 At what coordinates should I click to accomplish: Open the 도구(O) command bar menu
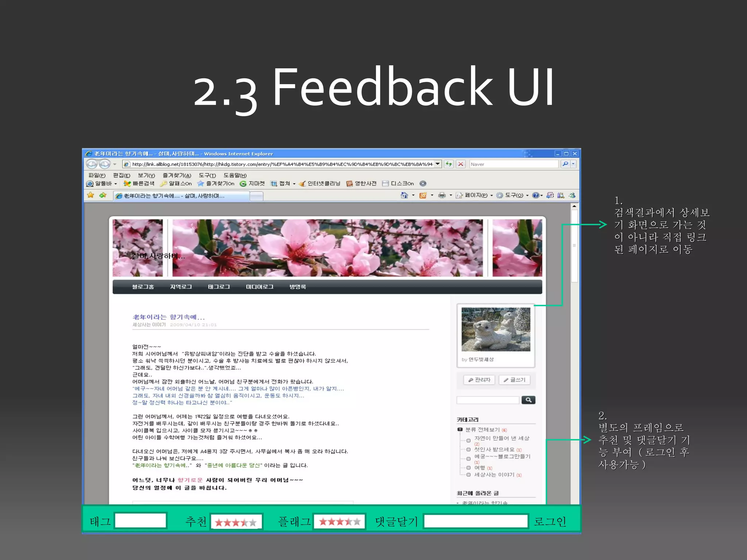click(x=513, y=195)
